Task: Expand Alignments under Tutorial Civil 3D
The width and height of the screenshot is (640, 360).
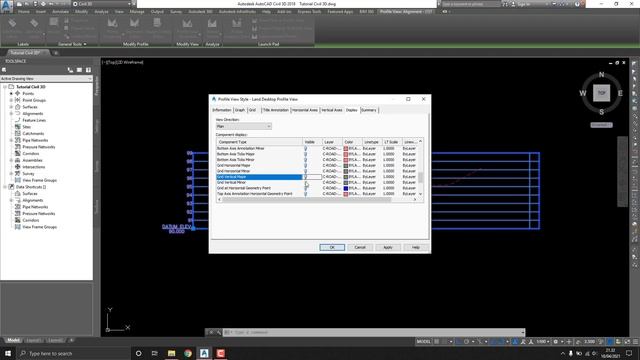Action: [x=11, y=113]
